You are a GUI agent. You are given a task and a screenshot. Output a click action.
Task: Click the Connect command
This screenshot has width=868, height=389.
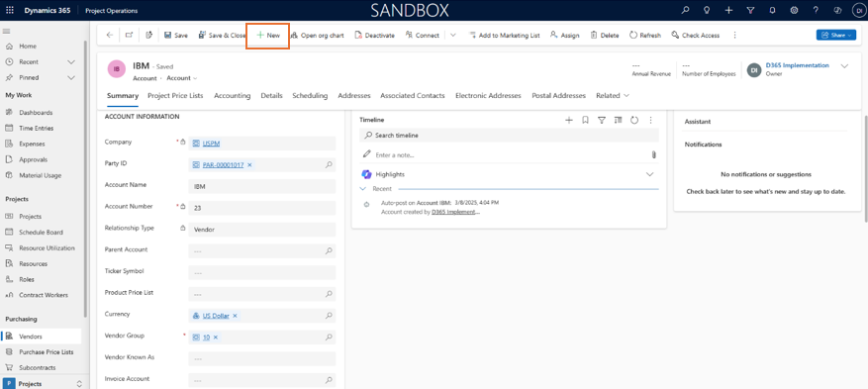pos(423,35)
